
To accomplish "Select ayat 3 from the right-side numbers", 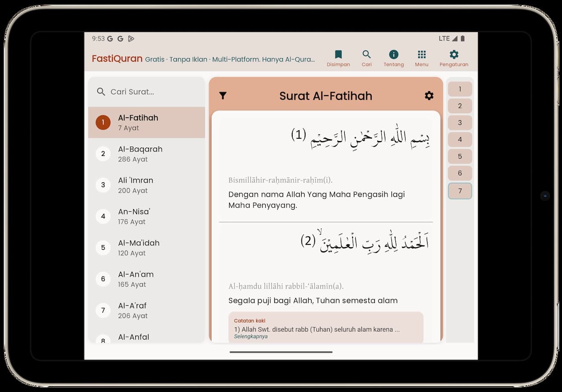I will coord(460,122).
